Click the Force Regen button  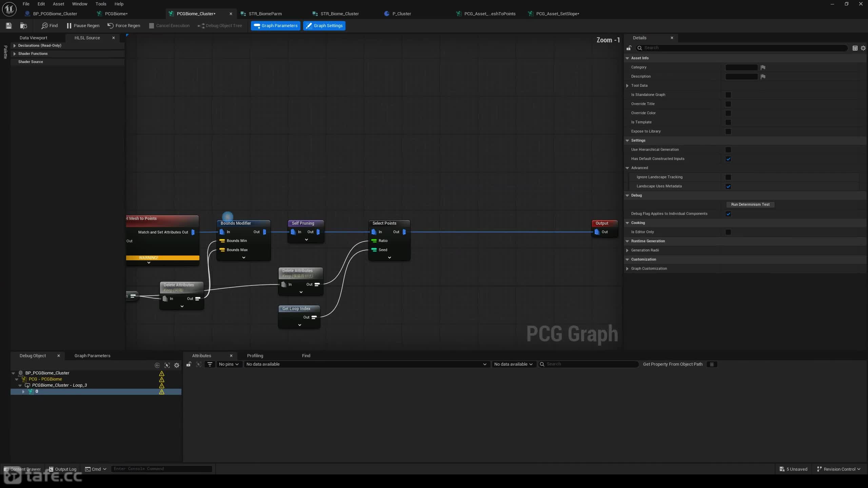(x=124, y=25)
